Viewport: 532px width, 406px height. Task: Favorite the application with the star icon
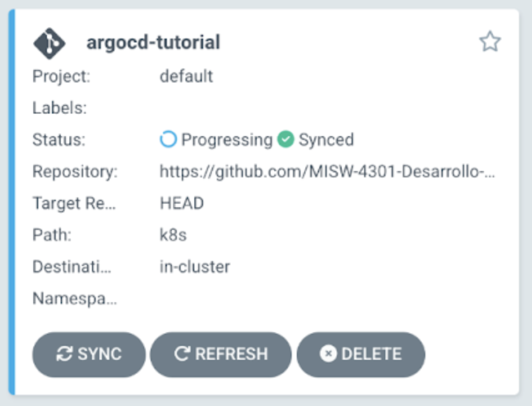(490, 41)
